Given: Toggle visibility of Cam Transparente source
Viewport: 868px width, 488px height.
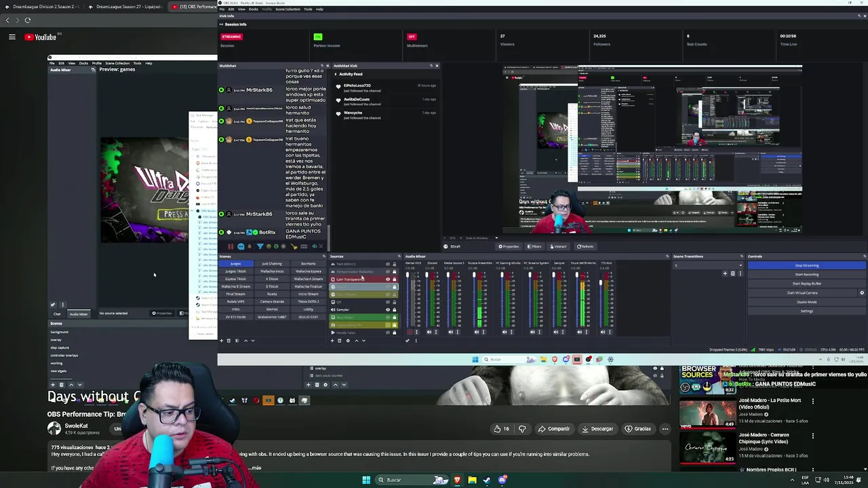Looking at the screenshot, I should [388, 279].
